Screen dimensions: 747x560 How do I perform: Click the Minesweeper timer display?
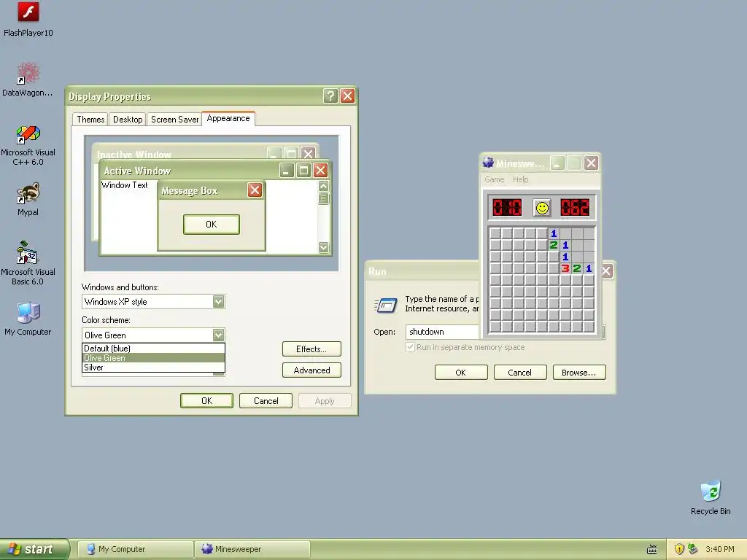pyautogui.click(x=575, y=208)
